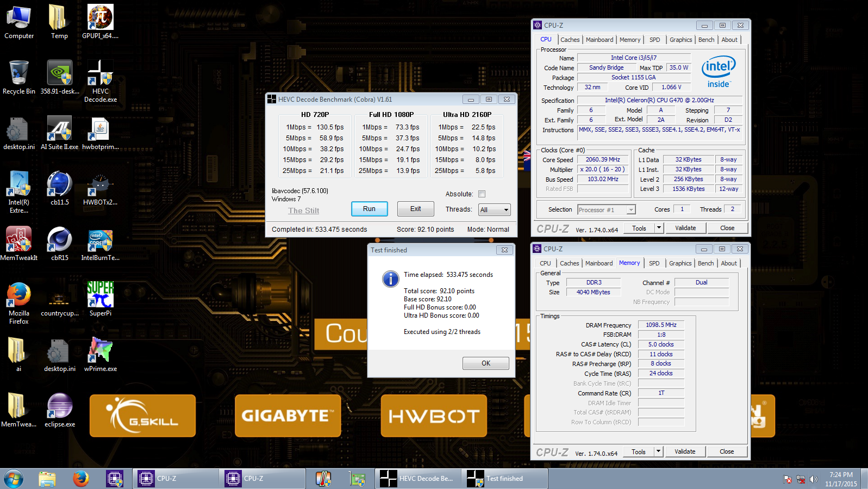Click the G.SKILL wallpaper logo
The width and height of the screenshot is (868, 489).
[142, 416]
